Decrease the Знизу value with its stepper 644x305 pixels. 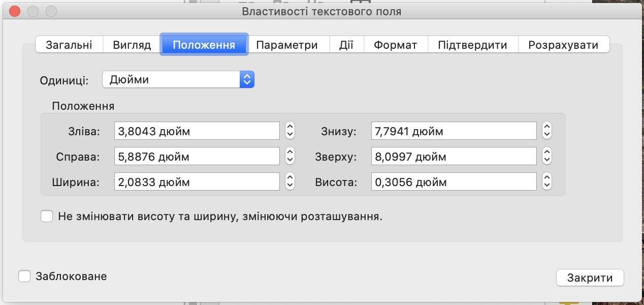[546, 134]
